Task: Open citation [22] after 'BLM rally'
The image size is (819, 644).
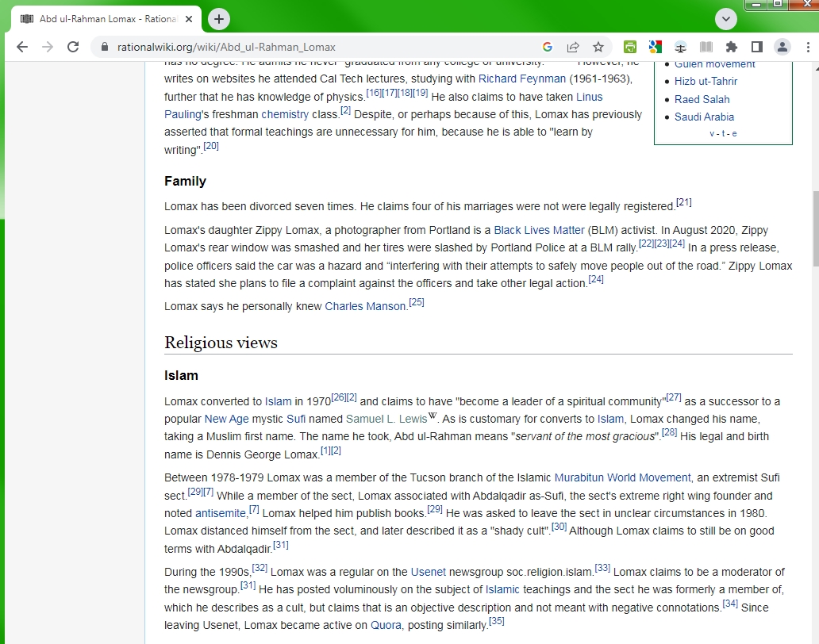Action: point(647,243)
